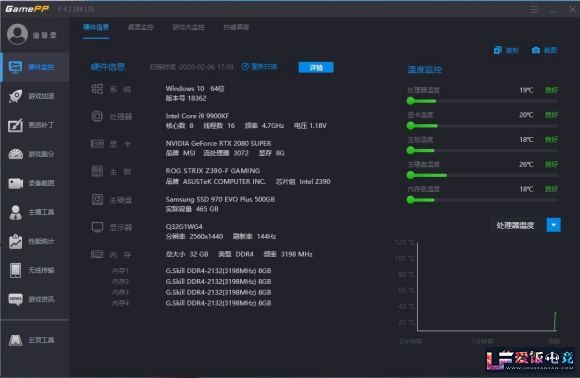Viewport: 580px width, 378px height.
Task: Click the scan time text 2020-02-06
Action: [x=192, y=67]
